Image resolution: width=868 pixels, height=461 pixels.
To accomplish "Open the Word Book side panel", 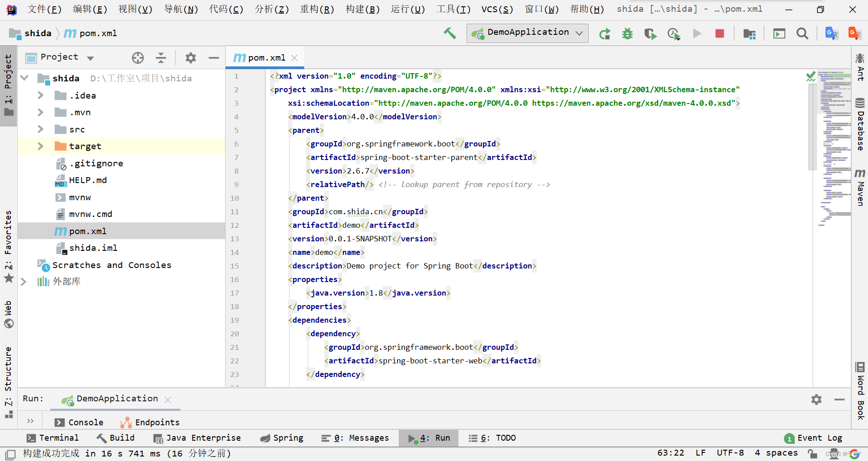I will (860, 390).
